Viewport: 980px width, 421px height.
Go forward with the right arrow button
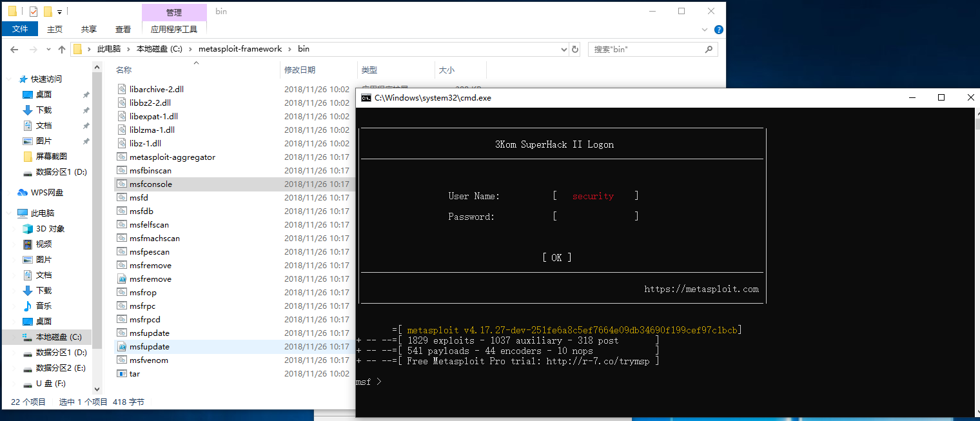coord(33,49)
